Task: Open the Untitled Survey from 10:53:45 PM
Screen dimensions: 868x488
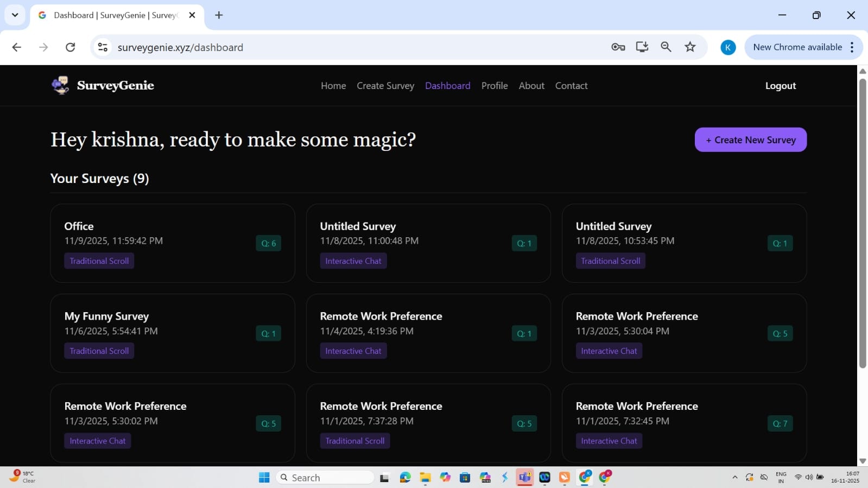Action: (684, 243)
